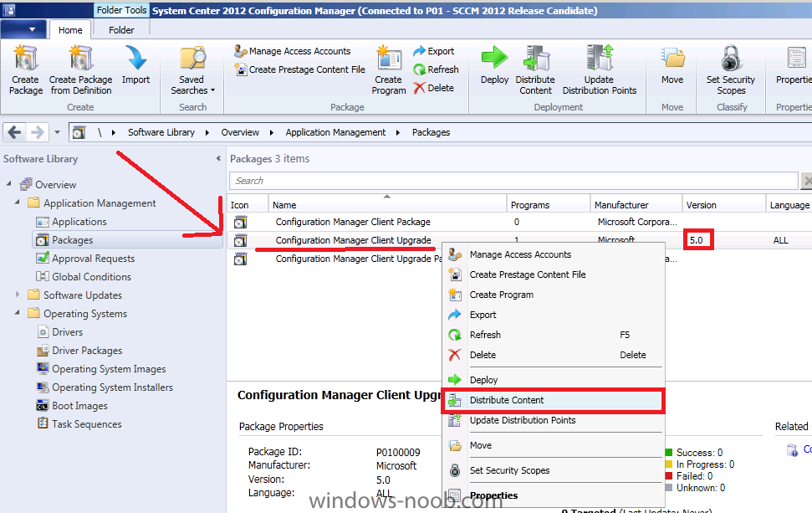Click the Move folder icon in ribbon
This screenshot has width=812, height=513.
click(x=672, y=58)
